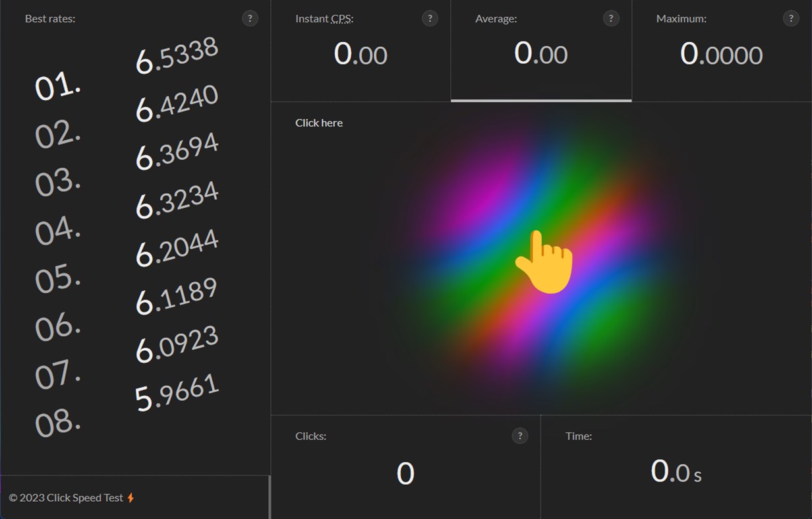The width and height of the screenshot is (812, 519).
Task: Click the best rate 6.5338
Action: pyautogui.click(x=177, y=56)
